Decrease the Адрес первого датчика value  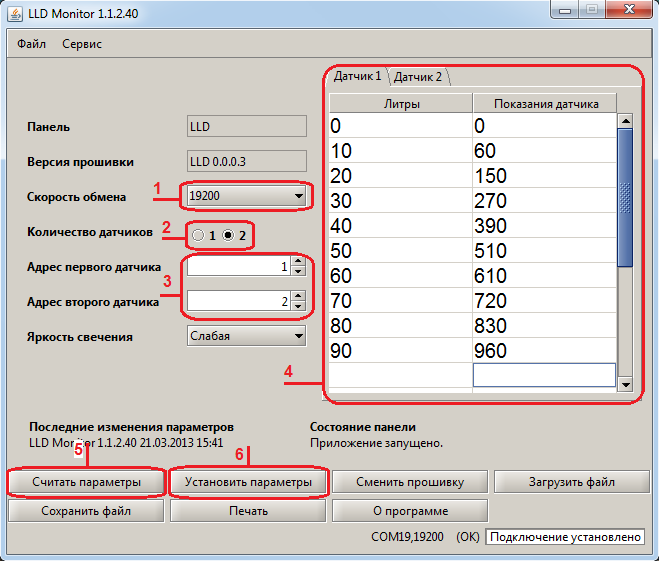coord(298,272)
